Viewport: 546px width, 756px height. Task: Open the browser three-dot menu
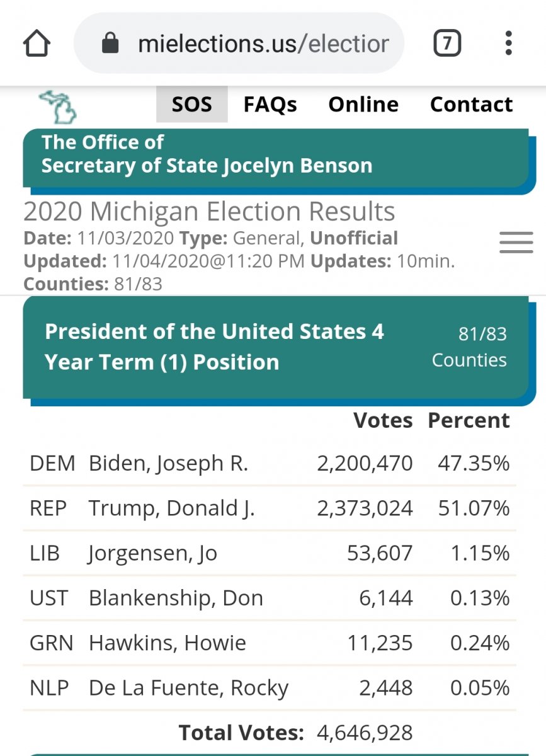(508, 43)
